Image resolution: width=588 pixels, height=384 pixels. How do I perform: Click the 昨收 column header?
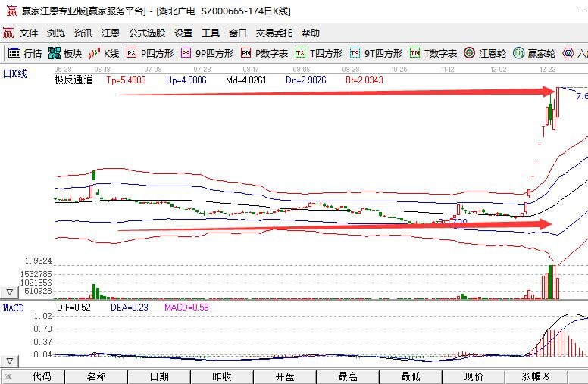(221, 376)
